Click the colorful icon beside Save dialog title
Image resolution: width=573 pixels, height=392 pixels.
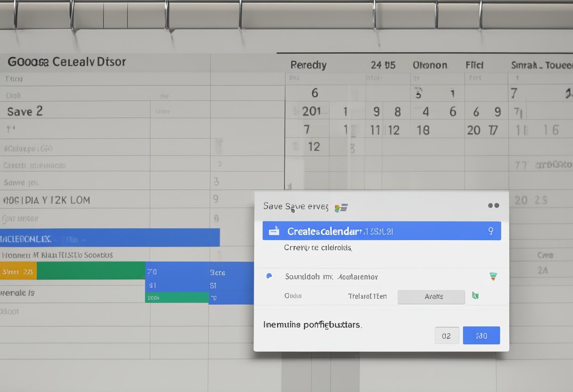[341, 207]
